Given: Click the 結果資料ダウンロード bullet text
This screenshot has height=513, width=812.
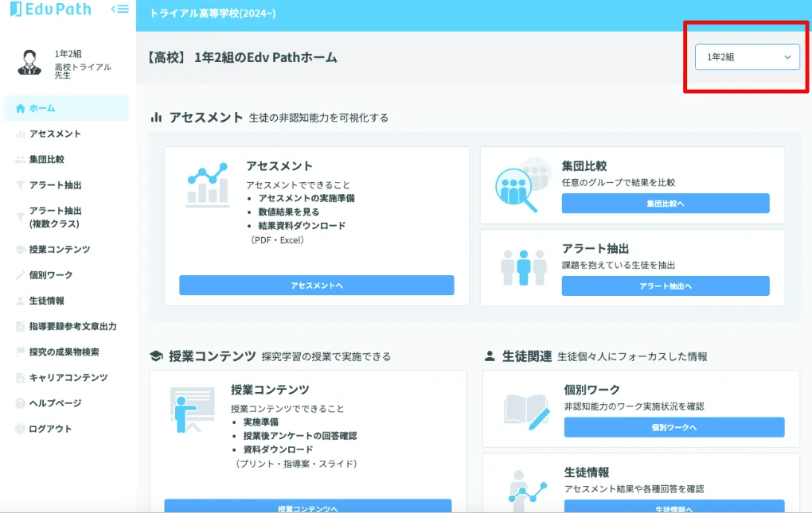Looking at the screenshot, I should 302,225.
